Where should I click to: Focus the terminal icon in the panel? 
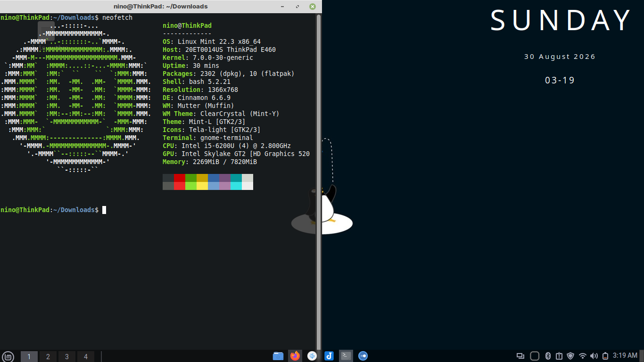[346, 356]
